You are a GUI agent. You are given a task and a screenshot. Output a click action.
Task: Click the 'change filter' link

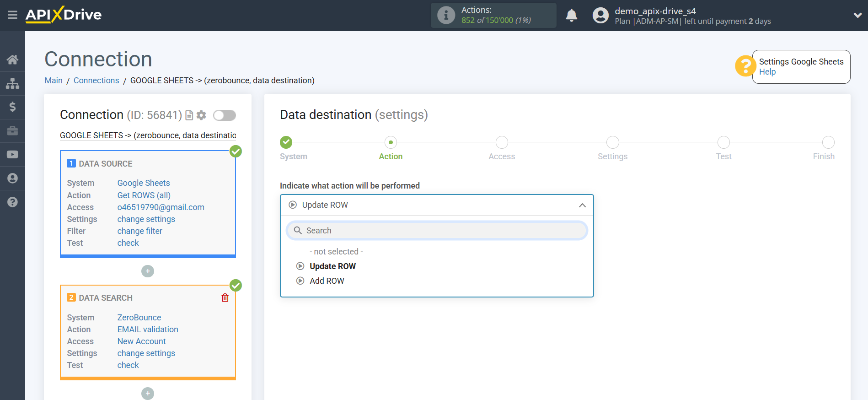[139, 231]
